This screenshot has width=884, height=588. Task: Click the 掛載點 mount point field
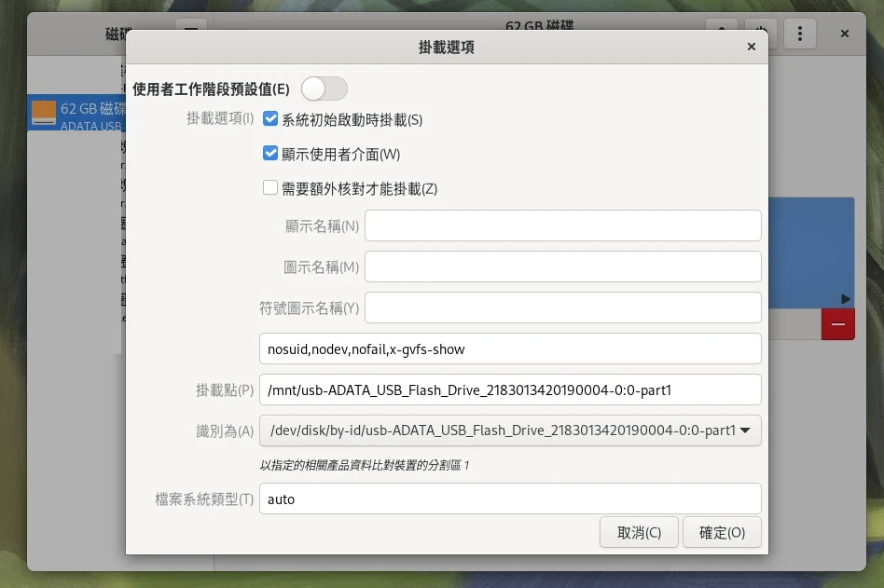coord(510,390)
